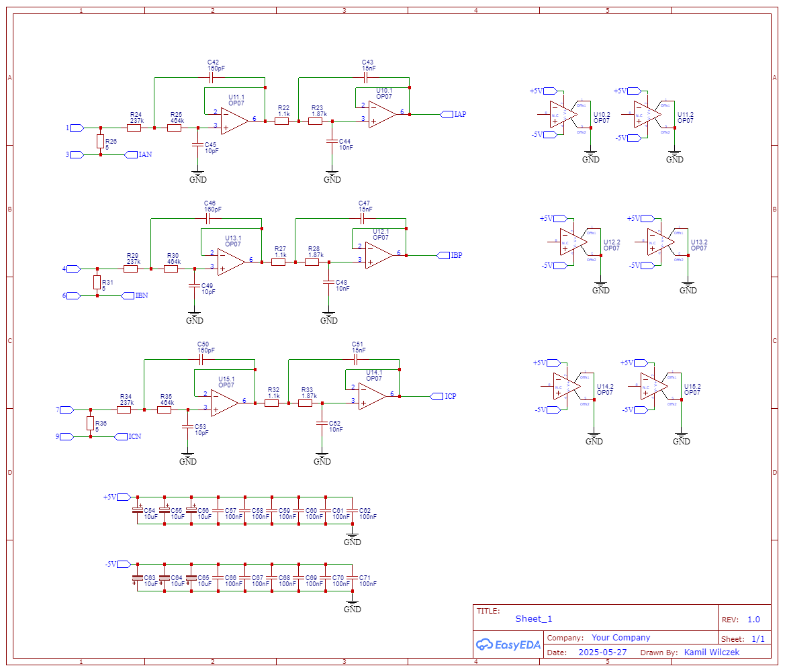The width and height of the screenshot is (785, 672).
Task: Select op-amp U15.1 OP07 symbol
Action: click(224, 403)
